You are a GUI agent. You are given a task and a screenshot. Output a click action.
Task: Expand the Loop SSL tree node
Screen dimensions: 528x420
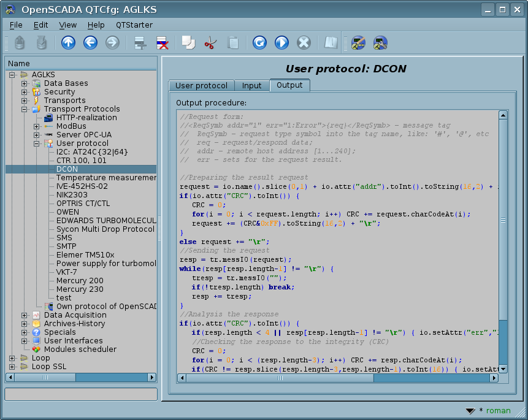pyautogui.click(x=12, y=367)
